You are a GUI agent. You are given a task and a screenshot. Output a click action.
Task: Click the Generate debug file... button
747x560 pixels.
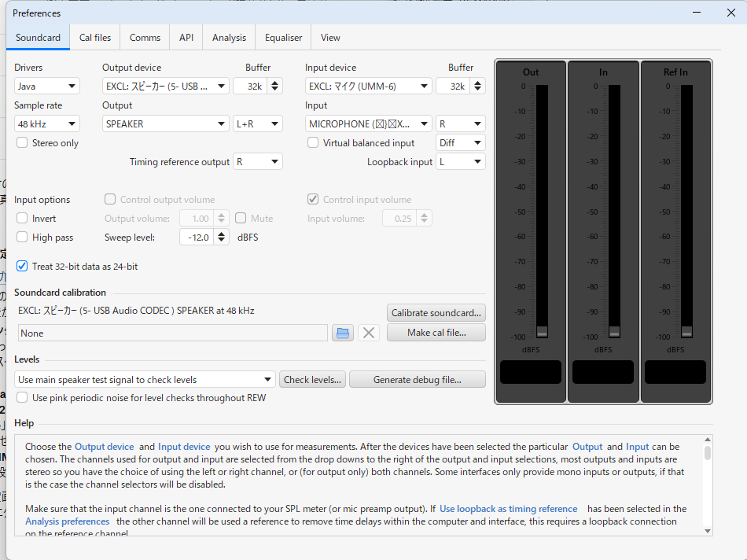(x=418, y=379)
